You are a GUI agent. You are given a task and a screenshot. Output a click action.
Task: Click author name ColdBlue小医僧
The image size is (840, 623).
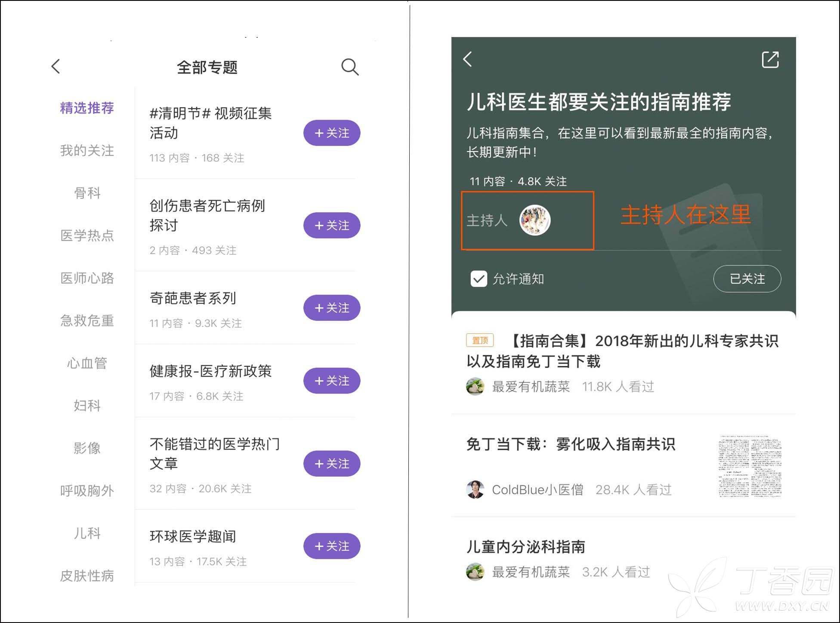click(537, 490)
